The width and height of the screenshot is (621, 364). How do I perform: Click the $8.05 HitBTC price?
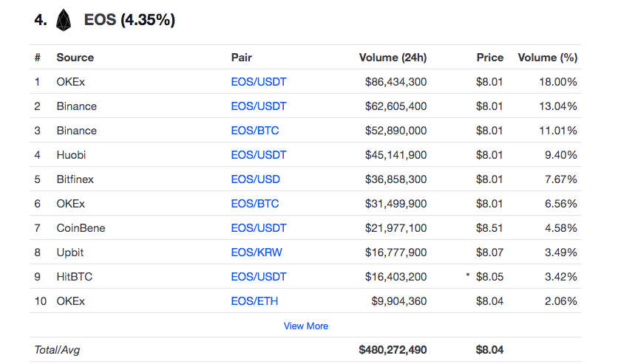[x=489, y=277]
